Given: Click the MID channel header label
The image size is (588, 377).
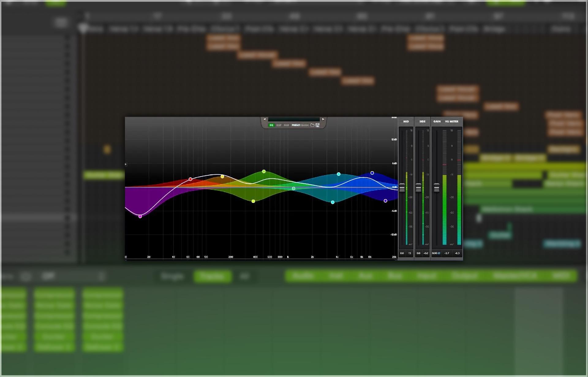Looking at the screenshot, I should click(406, 121).
